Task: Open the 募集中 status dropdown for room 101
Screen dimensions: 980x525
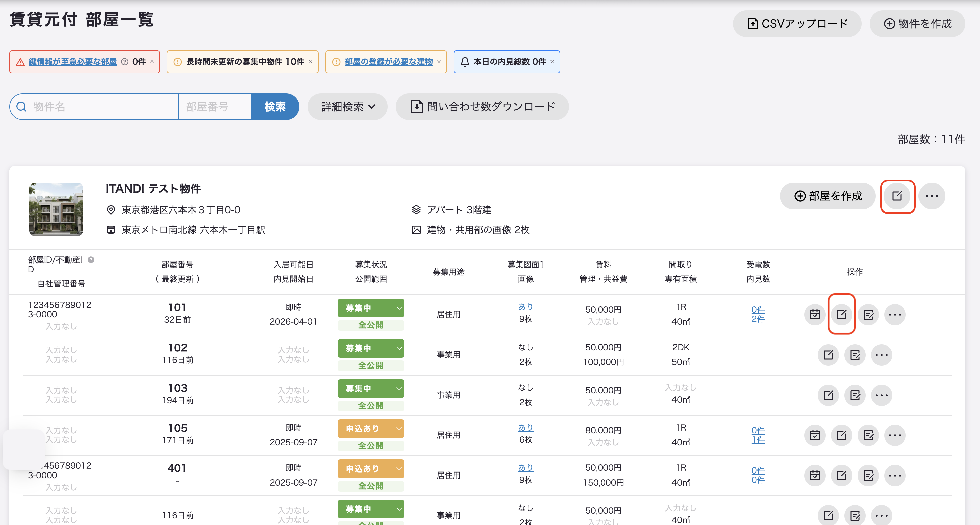Action: pyautogui.click(x=371, y=308)
